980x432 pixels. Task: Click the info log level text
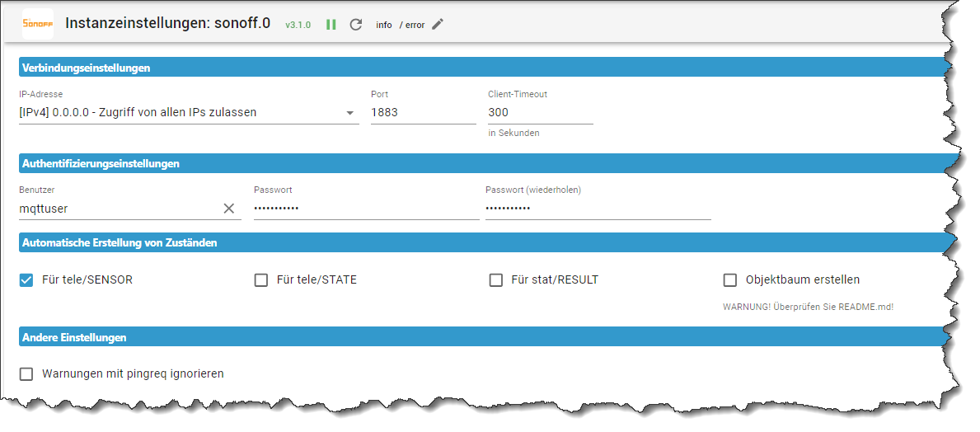pyautogui.click(x=384, y=25)
